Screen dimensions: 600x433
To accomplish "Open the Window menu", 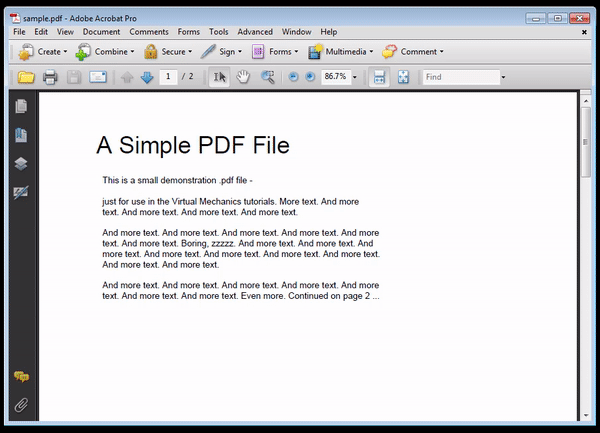I will 297,32.
